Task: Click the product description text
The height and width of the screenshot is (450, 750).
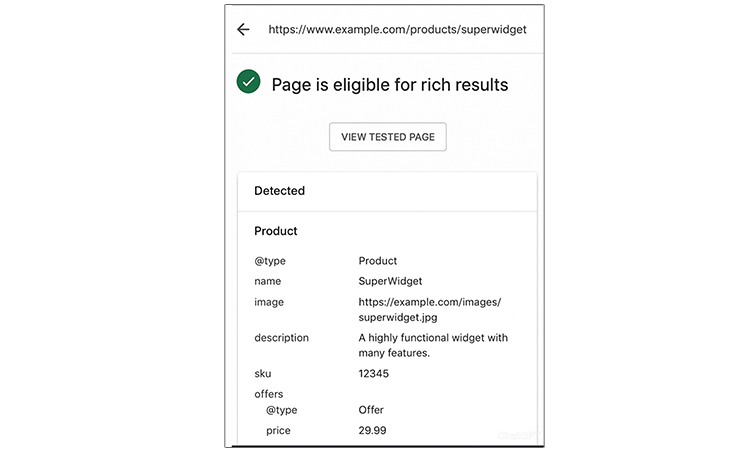Action: click(433, 345)
